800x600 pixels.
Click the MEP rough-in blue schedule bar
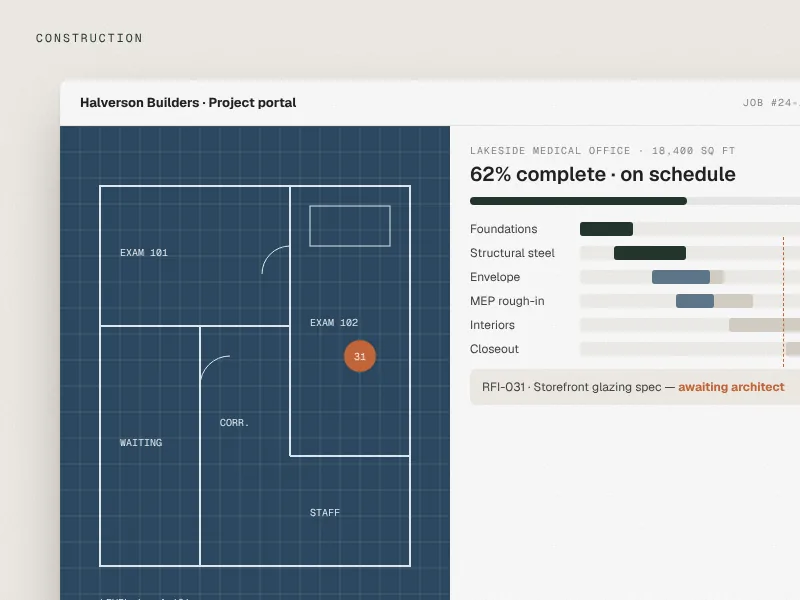(x=695, y=301)
